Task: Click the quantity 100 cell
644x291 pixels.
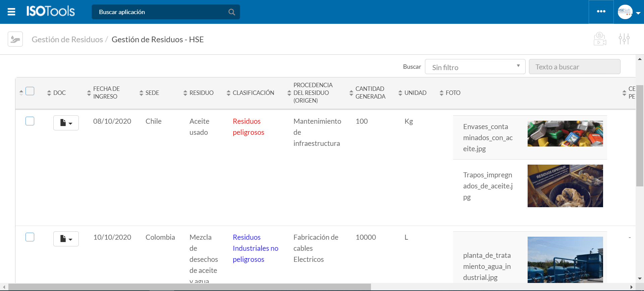Action: click(362, 121)
